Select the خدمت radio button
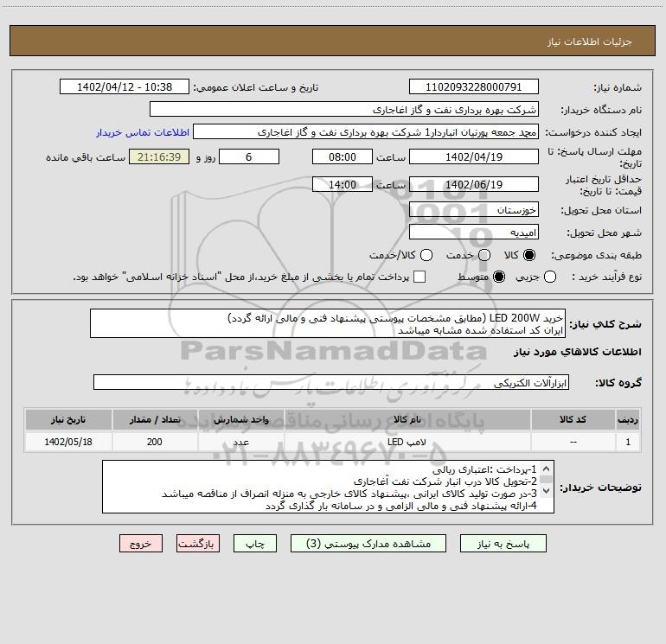The height and width of the screenshot is (644, 666). point(484,255)
